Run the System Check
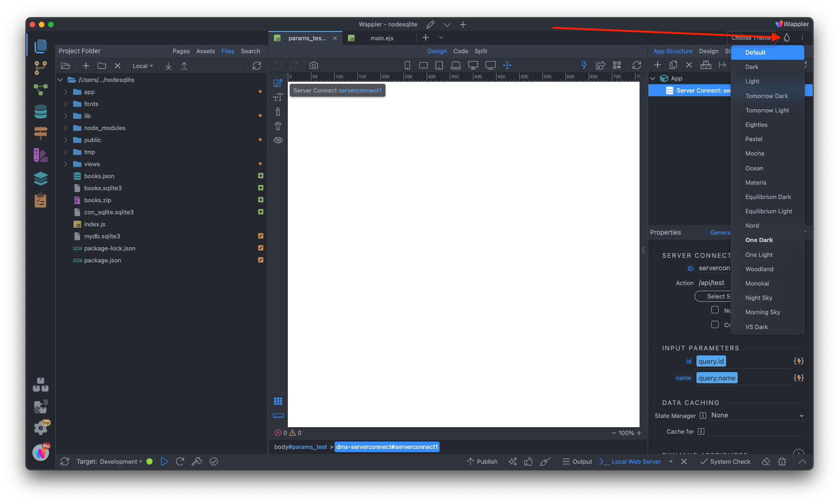839x504 pixels. coord(725,461)
